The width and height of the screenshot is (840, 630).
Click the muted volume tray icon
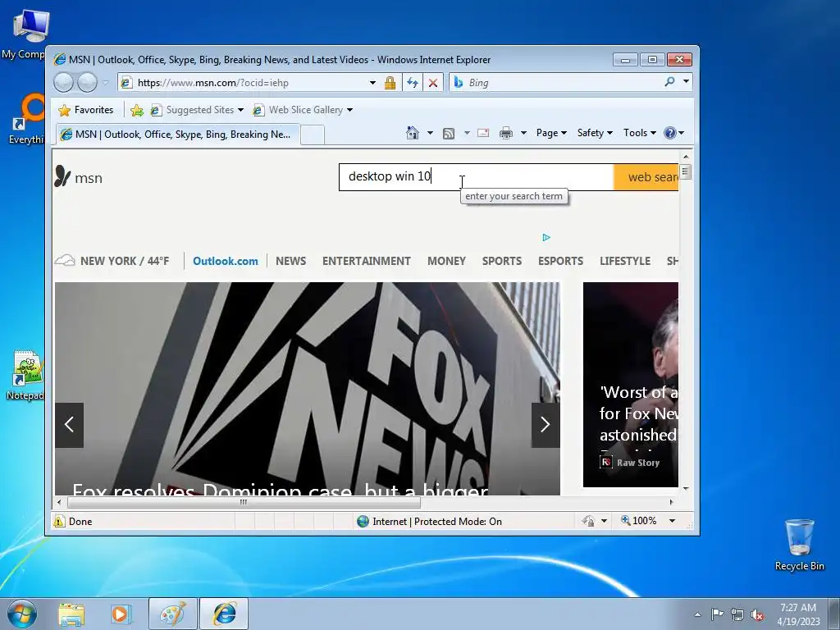coord(757,614)
